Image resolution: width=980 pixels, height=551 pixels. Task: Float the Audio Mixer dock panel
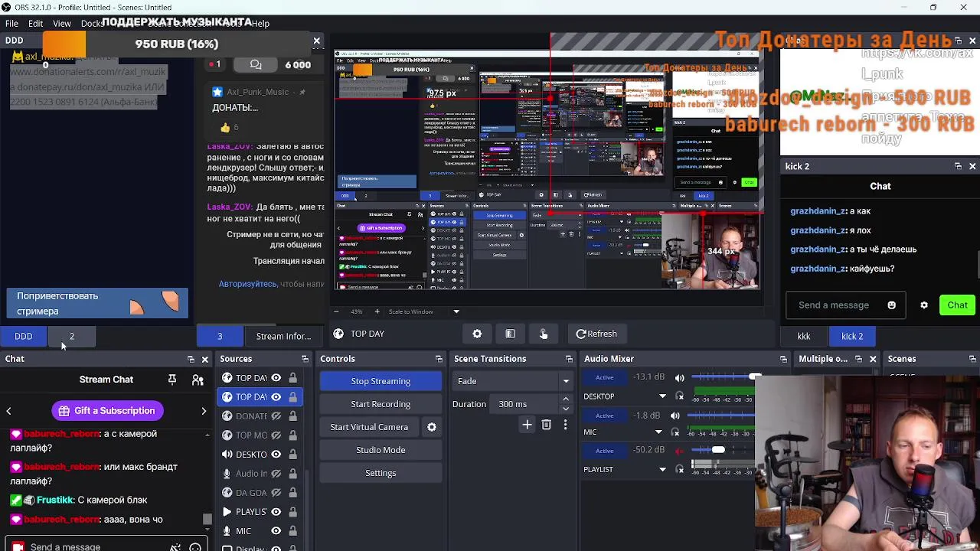tap(783, 359)
